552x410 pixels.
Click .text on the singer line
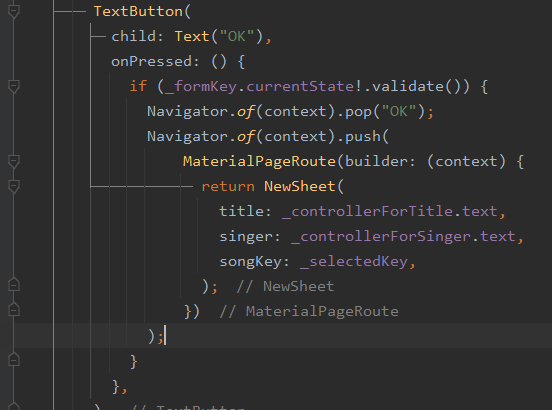coord(494,236)
